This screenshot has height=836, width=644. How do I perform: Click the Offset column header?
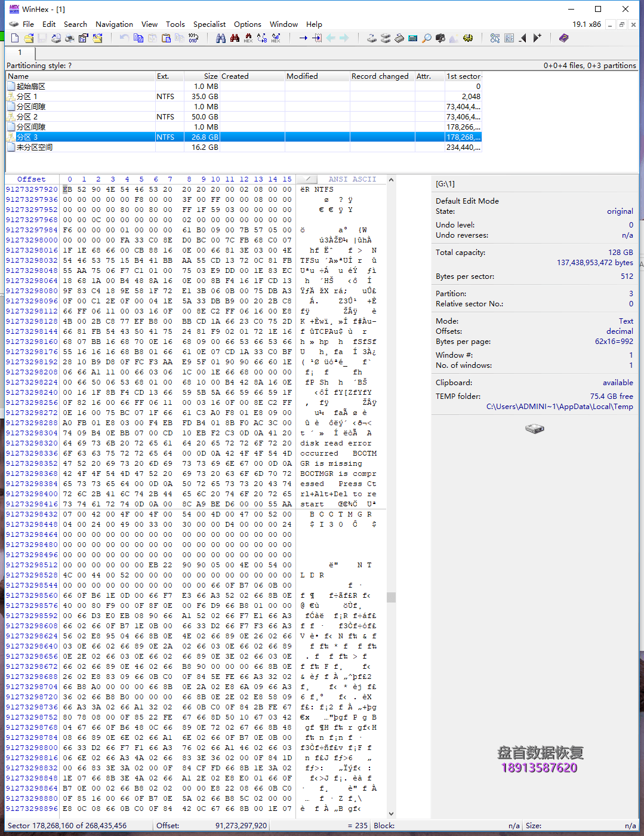click(x=31, y=179)
